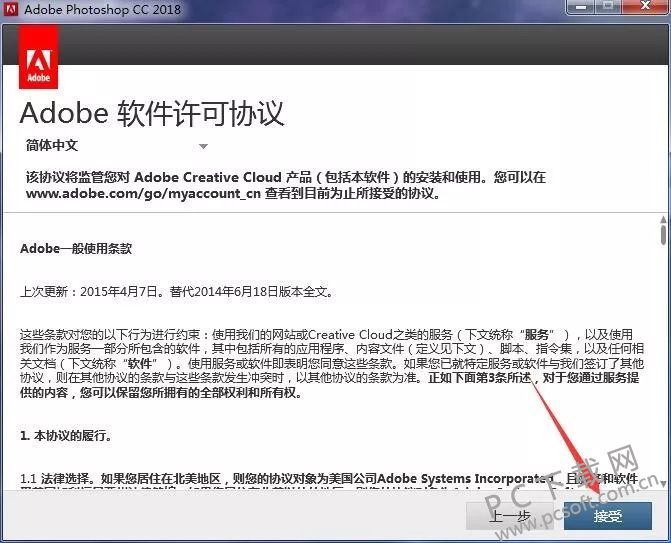Click the Adobe icon in the title bar
This screenshot has height=543, width=671.
click(x=10, y=9)
